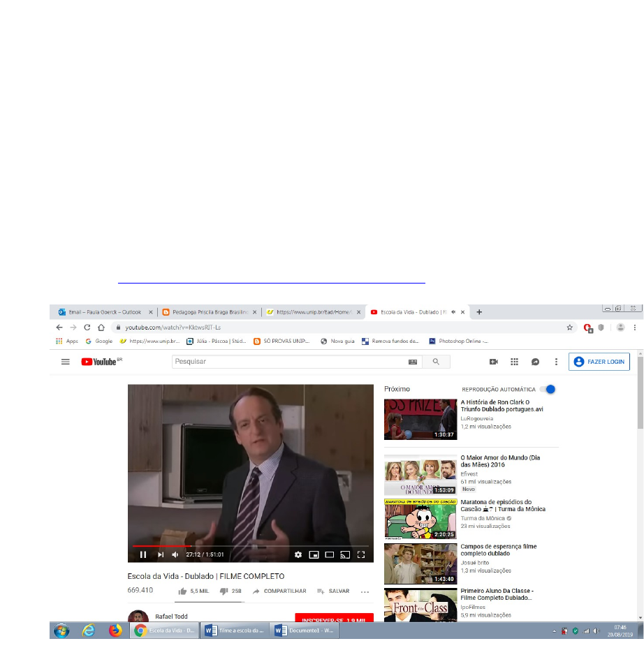This screenshot has width=644, height=662.
Task: Like the video with 5,5 MIL
Action: (193, 591)
